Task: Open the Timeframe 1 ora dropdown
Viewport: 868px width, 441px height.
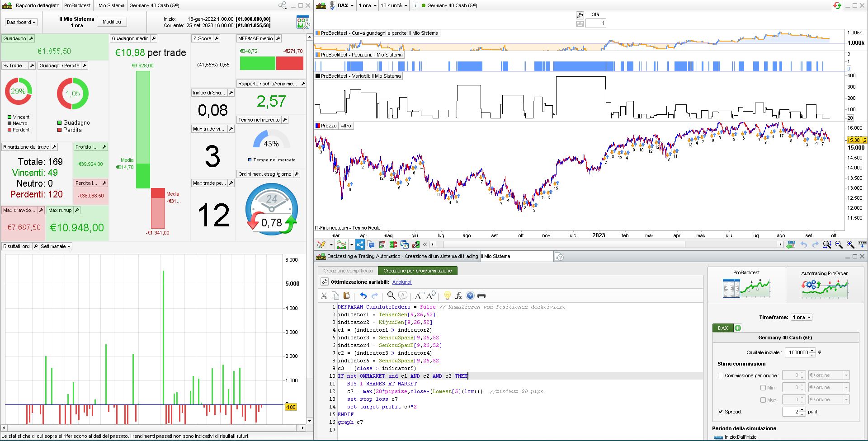Action: [x=801, y=317]
